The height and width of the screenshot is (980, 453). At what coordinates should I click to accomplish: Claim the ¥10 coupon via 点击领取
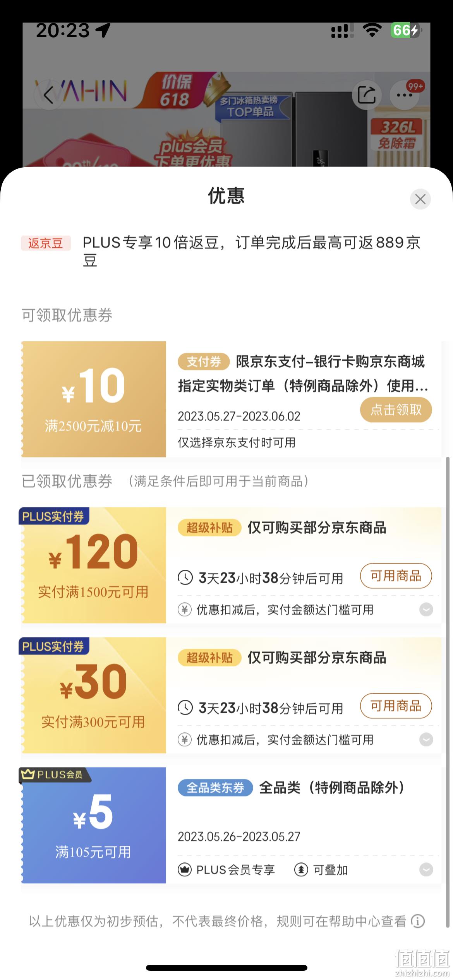396,410
